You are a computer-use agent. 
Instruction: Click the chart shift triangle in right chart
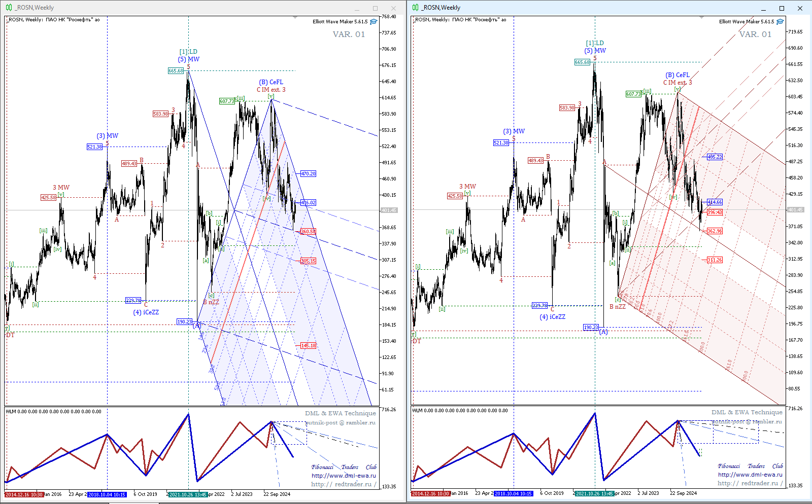[701, 18]
